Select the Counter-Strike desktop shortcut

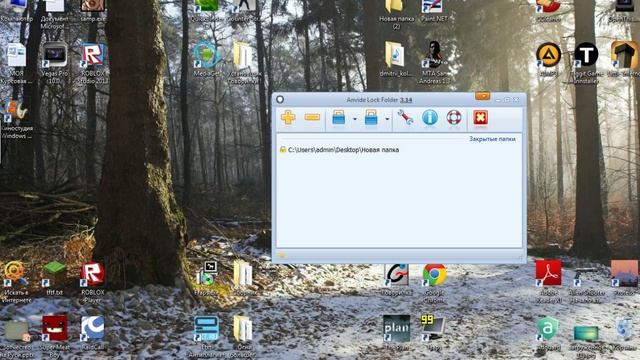pos(244,11)
